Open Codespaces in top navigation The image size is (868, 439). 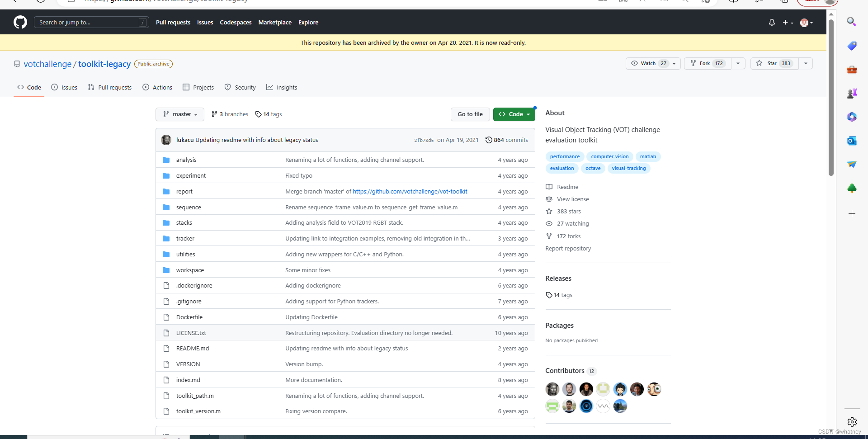(x=236, y=22)
